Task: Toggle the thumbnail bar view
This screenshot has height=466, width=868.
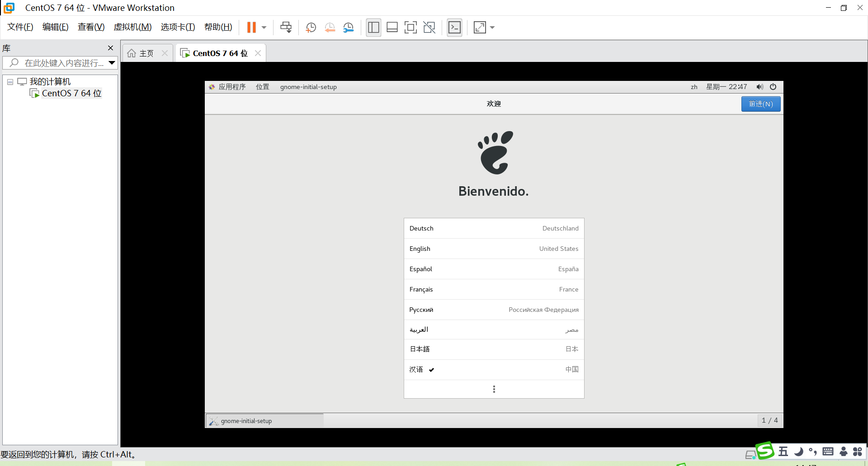Action: tap(392, 28)
